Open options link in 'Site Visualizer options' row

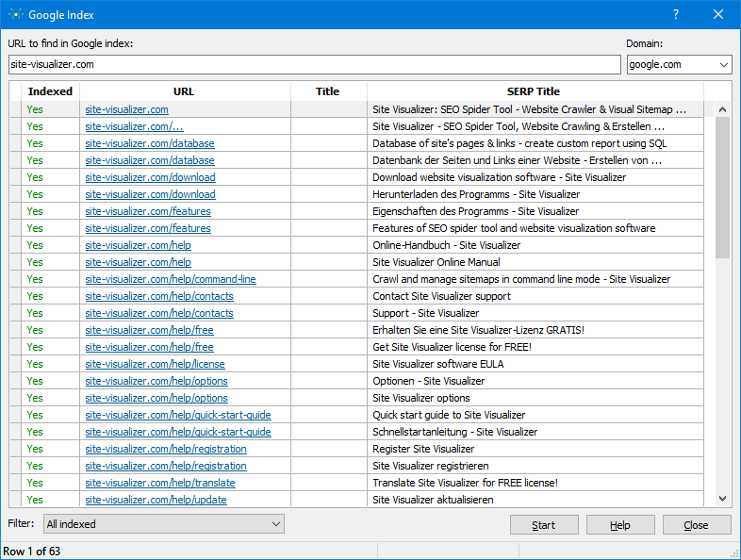[156, 399]
